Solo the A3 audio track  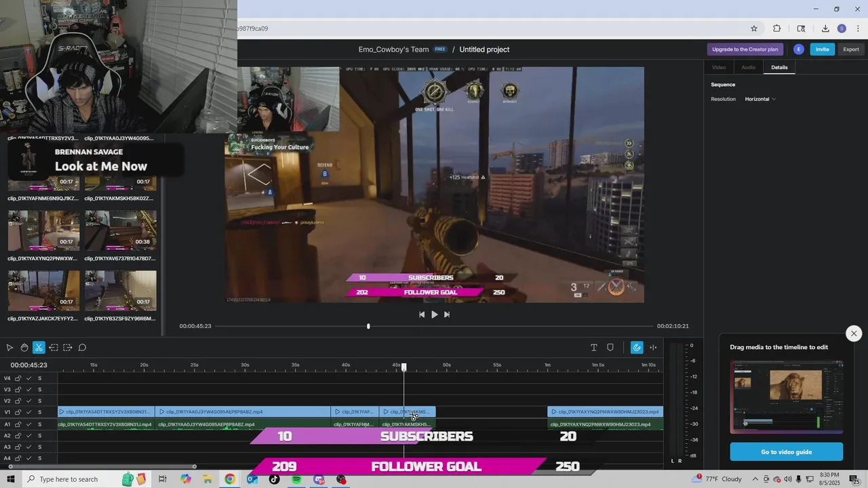(x=40, y=447)
